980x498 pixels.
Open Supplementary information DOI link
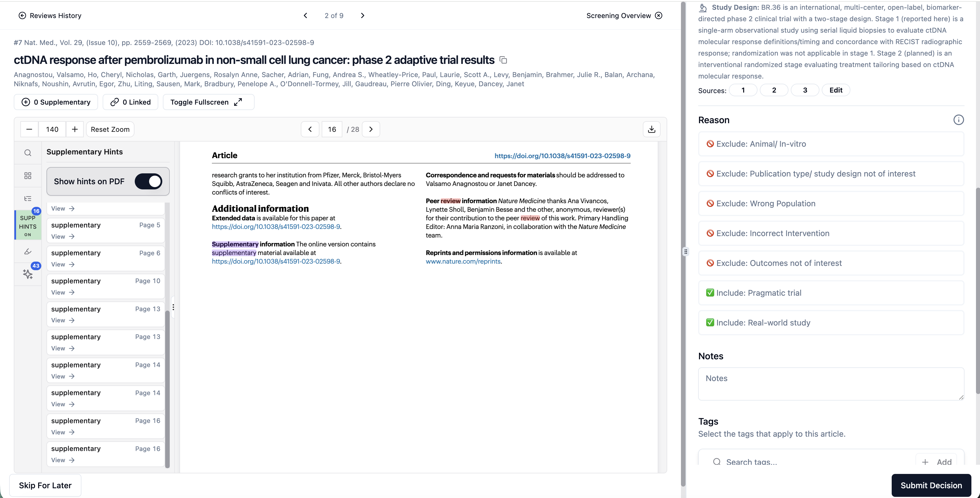click(x=276, y=262)
